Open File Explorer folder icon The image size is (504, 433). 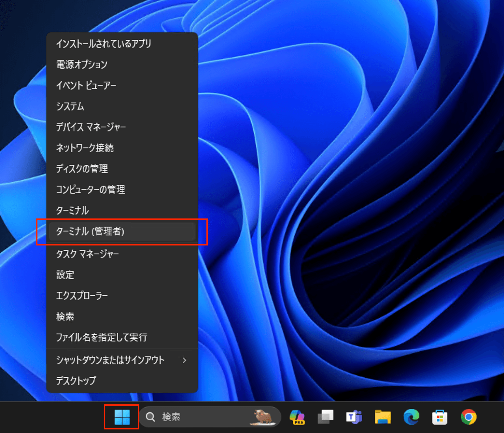click(x=383, y=417)
